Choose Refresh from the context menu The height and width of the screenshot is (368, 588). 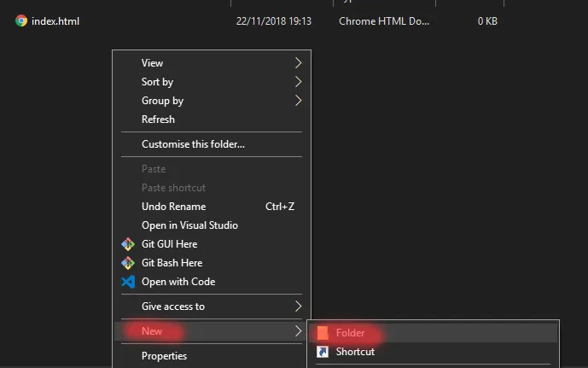158,120
